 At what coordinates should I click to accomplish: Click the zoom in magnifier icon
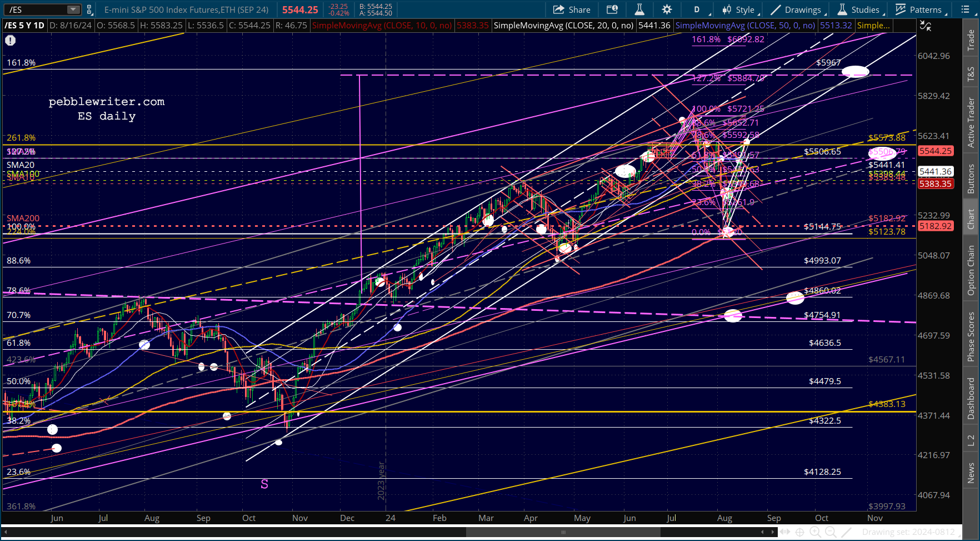tap(815, 532)
